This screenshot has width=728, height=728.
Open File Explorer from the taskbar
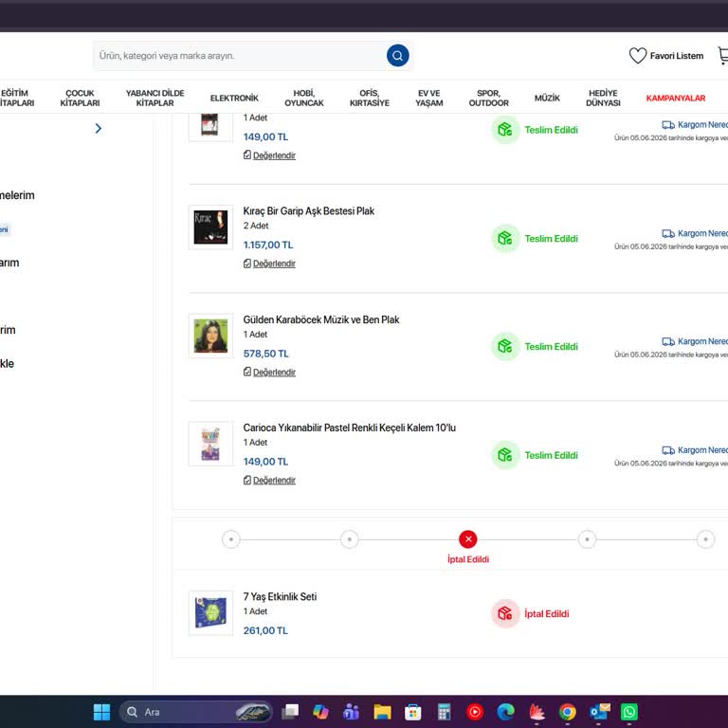[x=382, y=712]
